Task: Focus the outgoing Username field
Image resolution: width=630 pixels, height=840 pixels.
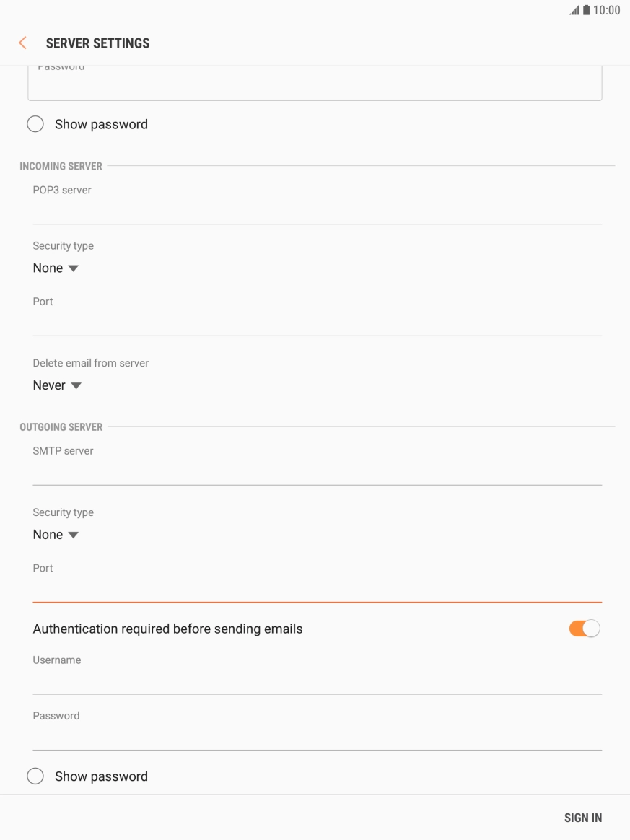Action: [317, 681]
